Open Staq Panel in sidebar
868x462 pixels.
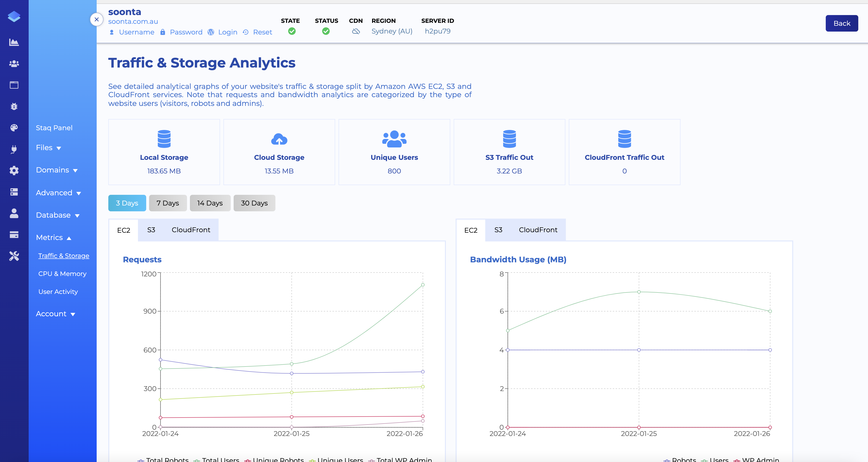(54, 128)
